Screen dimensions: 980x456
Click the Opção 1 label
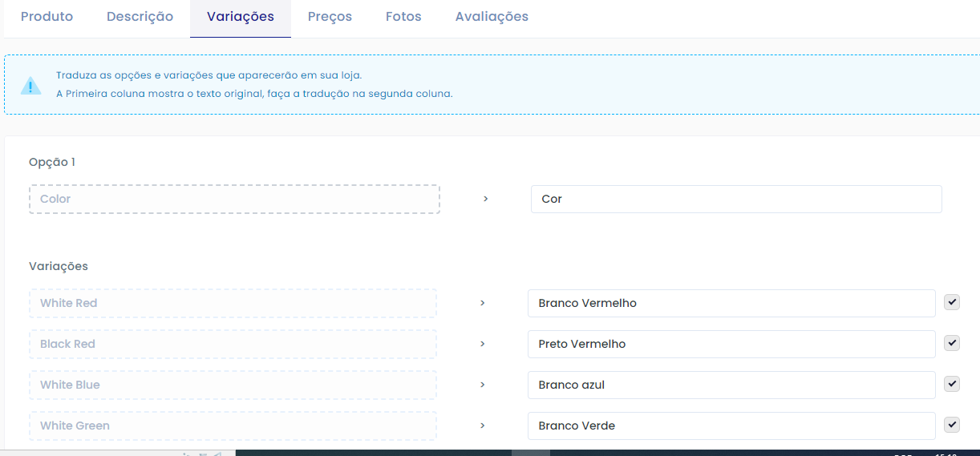point(52,162)
